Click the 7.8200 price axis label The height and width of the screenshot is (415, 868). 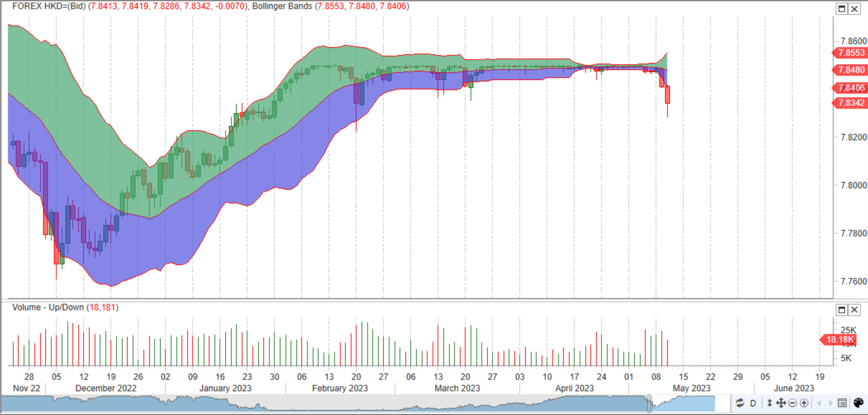[854, 137]
